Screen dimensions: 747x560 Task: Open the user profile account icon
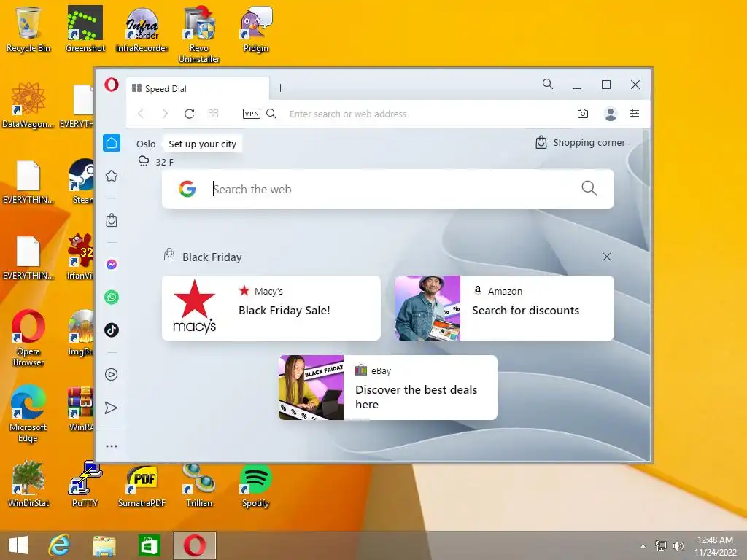611,114
